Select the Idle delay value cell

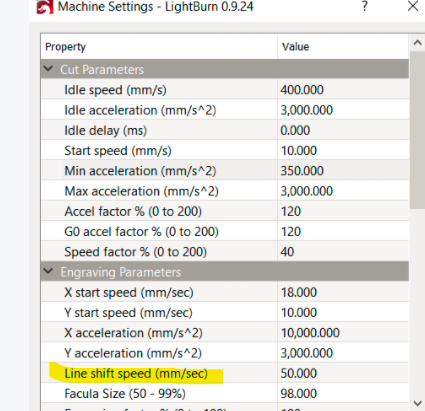click(343, 130)
